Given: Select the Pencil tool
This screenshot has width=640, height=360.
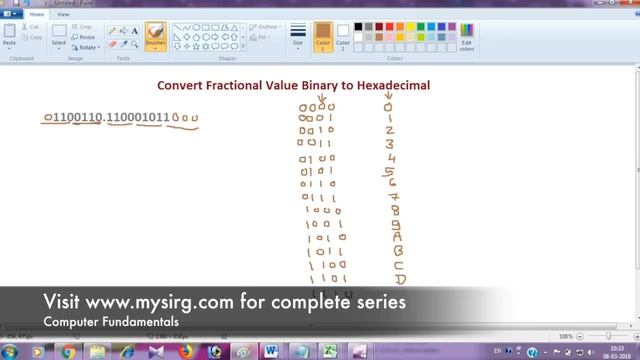Looking at the screenshot, I should point(113,31).
